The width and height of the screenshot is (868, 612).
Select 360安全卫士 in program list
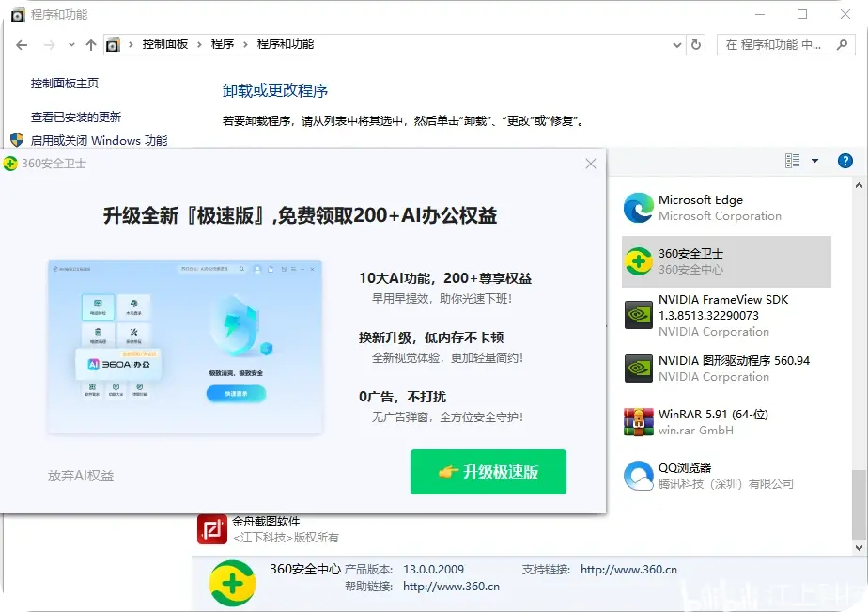click(x=726, y=261)
